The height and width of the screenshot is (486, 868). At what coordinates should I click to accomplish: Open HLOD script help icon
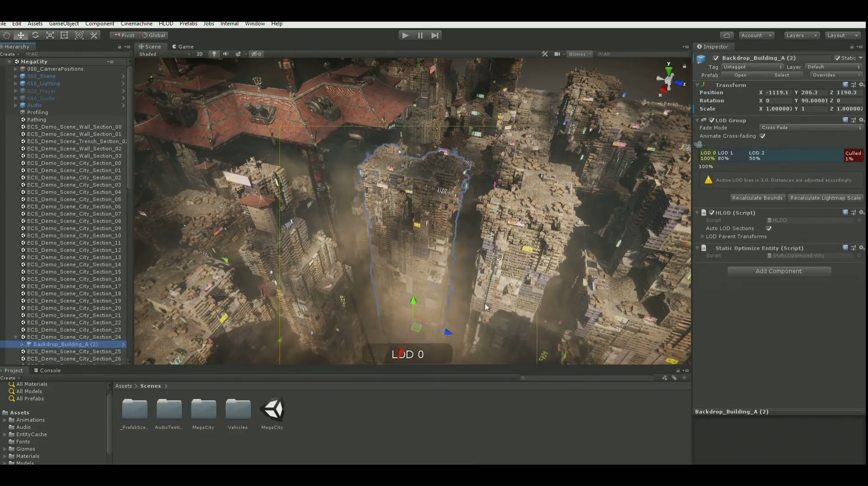[x=845, y=213]
